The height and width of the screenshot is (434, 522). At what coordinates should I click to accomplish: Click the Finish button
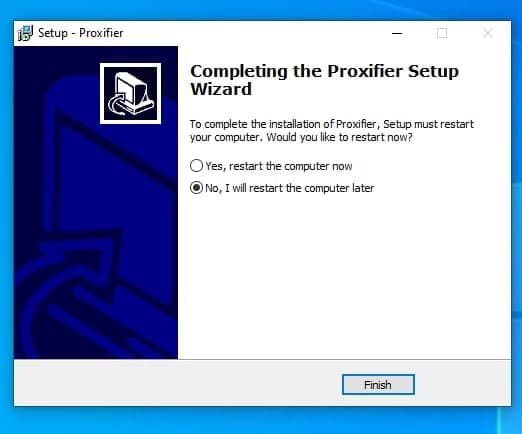point(378,385)
